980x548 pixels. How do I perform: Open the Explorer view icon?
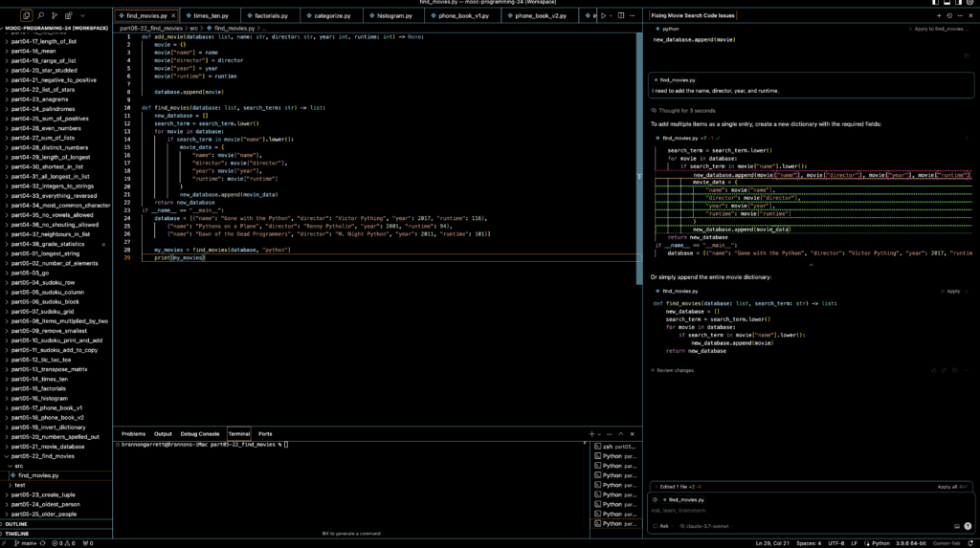26,15
